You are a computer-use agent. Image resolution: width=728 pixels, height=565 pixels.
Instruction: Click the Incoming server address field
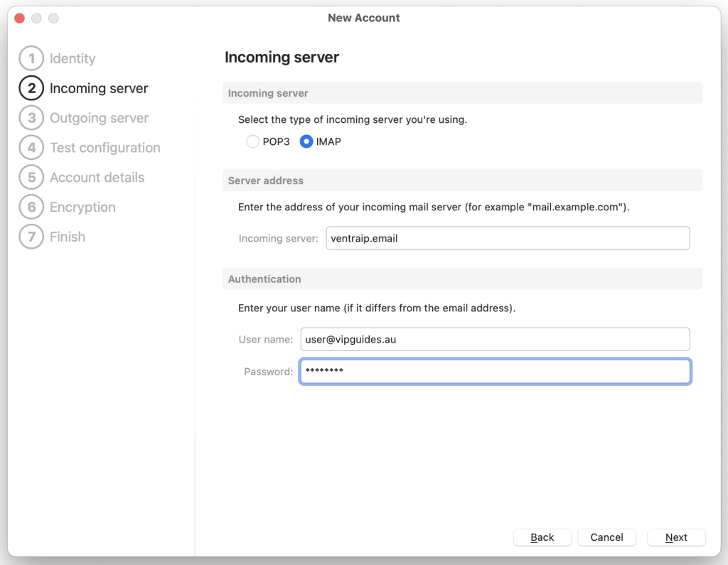click(508, 238)
